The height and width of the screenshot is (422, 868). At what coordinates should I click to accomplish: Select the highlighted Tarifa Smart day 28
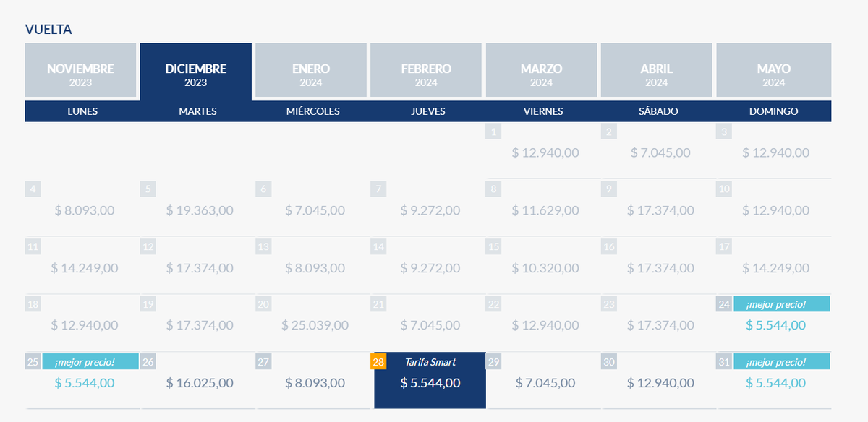tap(430, 382)
